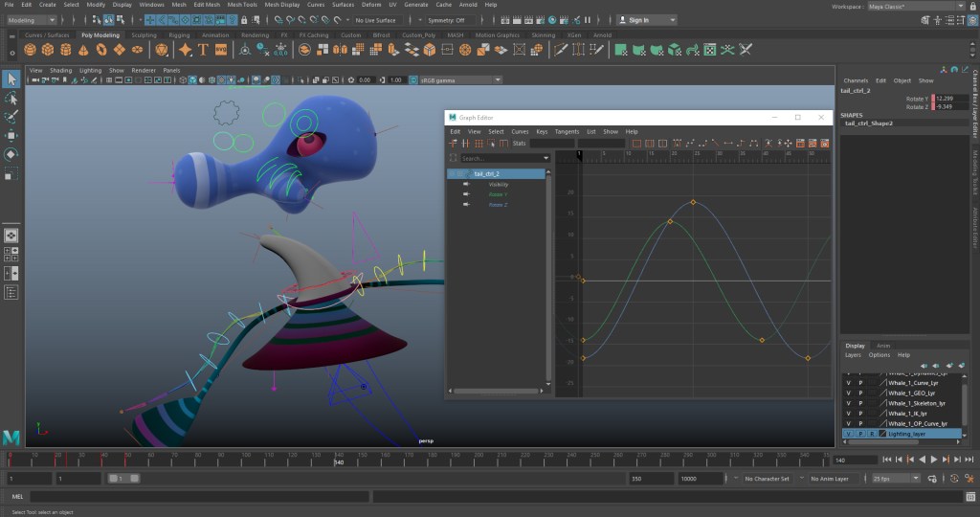
Task: Switch to the Rigging shelf tab
Action: coord(179,35)
